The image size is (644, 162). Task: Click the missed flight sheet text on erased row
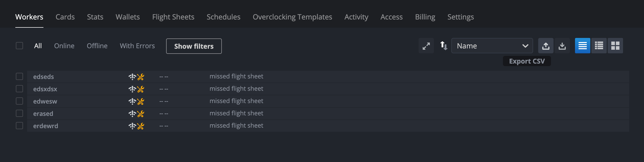tap(236, 113)
